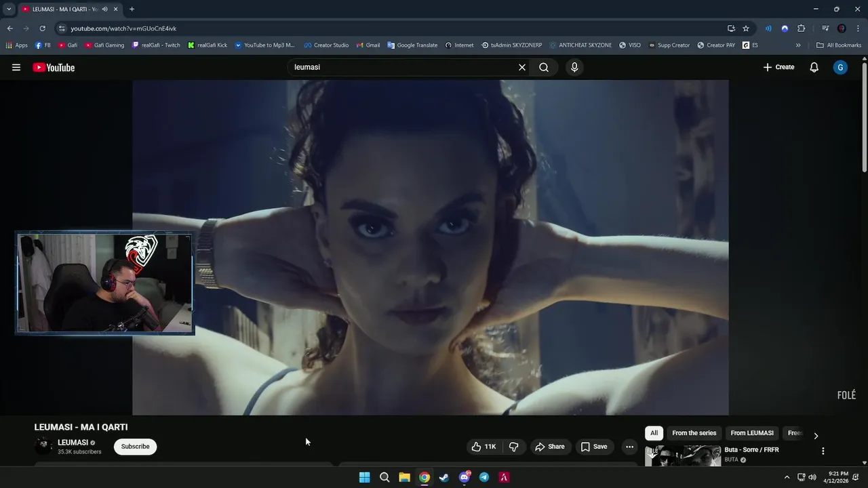Open Discord from the taskbar
This screenshot has width=868, height=488.
click(465, 477)
